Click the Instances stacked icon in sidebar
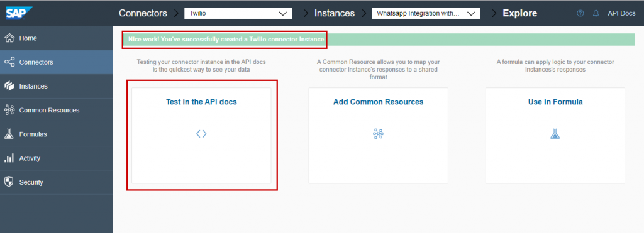 coord(9,86)
